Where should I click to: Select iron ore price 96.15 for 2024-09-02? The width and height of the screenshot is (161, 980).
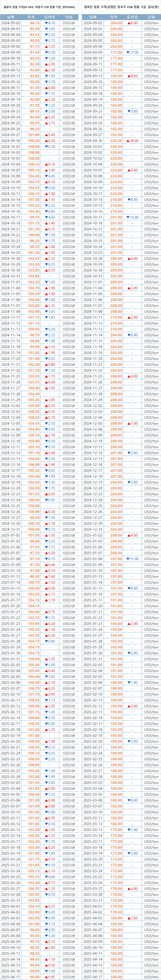pyautogui.click(x=34, y=23)
